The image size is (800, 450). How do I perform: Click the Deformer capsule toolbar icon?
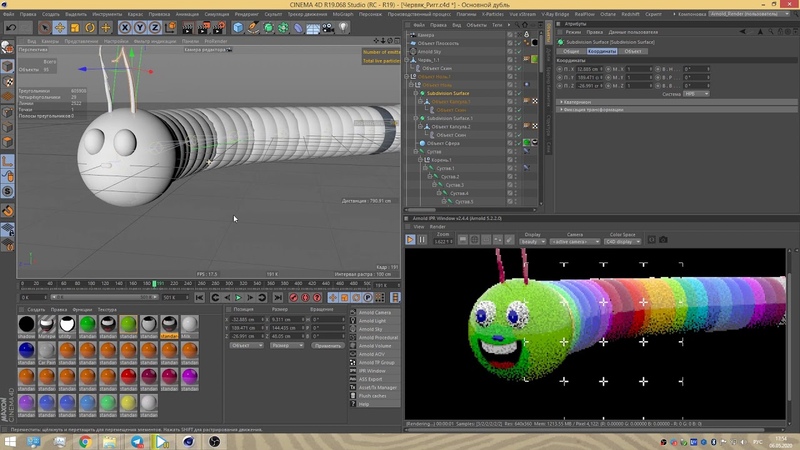298,28
